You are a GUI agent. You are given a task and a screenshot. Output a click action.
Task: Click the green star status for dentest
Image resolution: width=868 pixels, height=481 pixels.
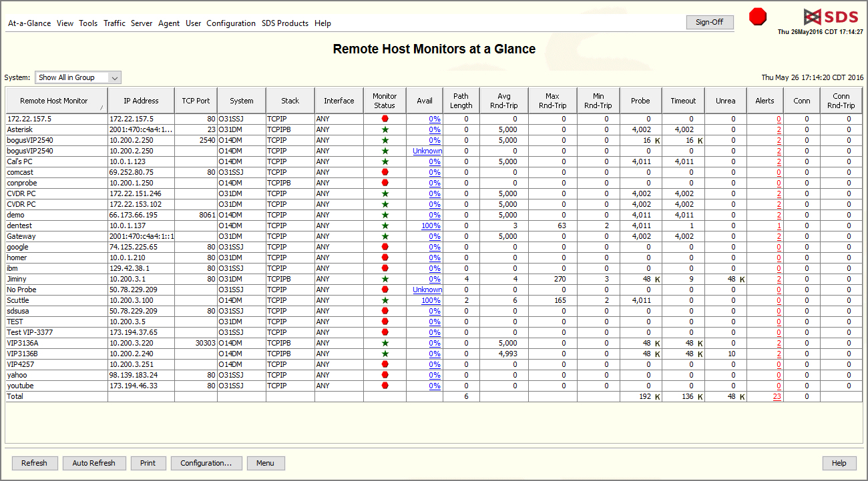(x=385, y=225)
